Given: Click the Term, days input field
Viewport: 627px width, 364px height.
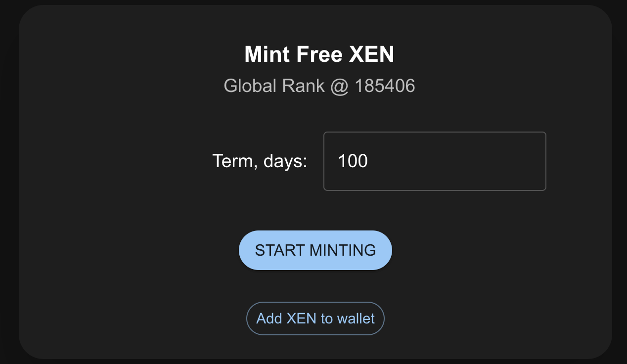Looking at the screenshot, I should (x=434, y=161).
